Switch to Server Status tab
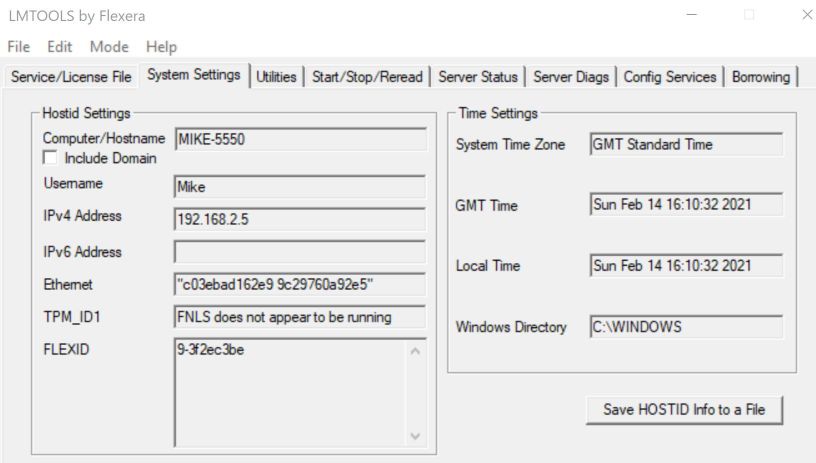The height and width of the screenshot is (463, 816). point(478,77)
